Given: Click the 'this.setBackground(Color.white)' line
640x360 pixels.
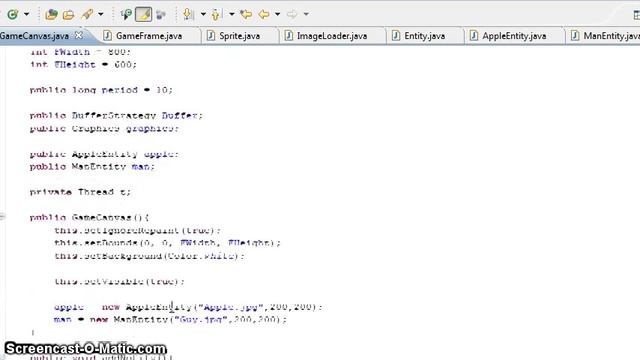Looking at the screenshot, I should (x=149, y=256).
